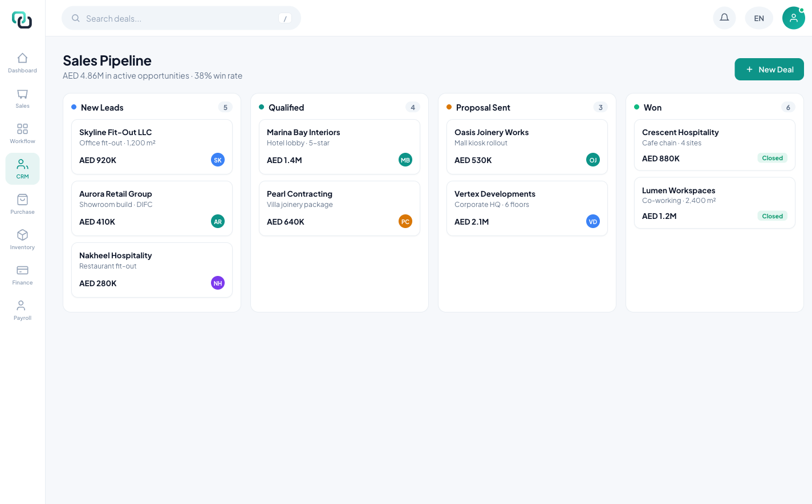
Task: Open the Workflow section
Action: (22, 133)
